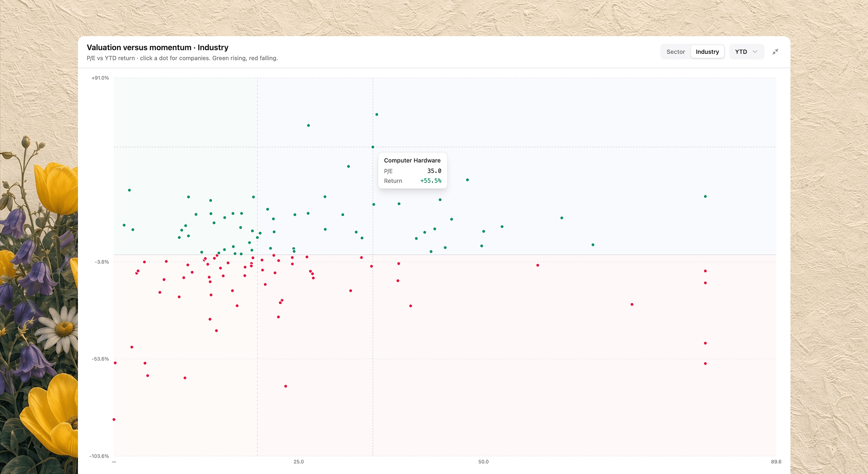Open the YTD period dropdown
The image size is (868, 474).
click(746, 52)
